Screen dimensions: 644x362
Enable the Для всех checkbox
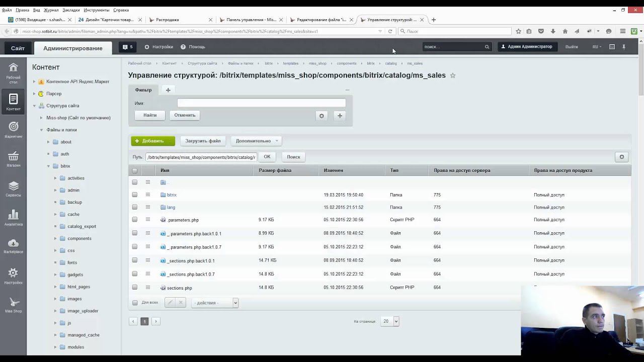pos(134,303)
